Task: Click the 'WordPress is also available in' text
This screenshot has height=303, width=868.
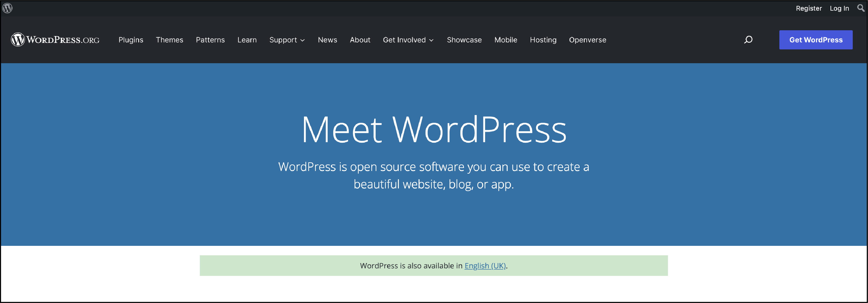Action: point(411,266)
